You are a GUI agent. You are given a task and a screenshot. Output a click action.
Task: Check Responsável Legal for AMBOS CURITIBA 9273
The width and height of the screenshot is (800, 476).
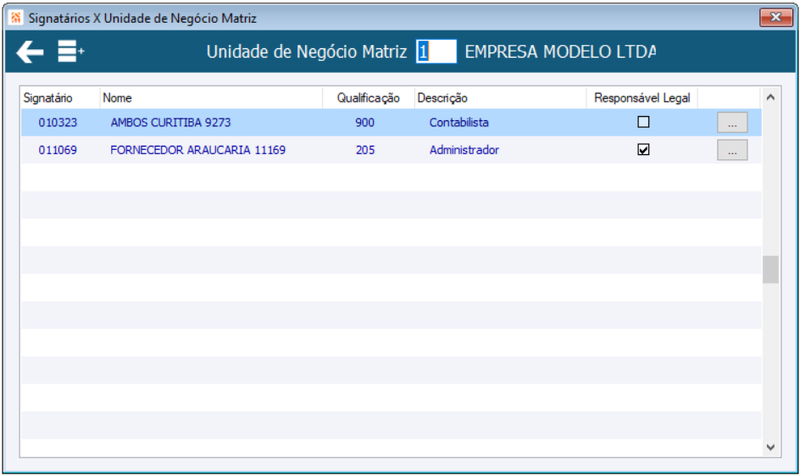(x=643, y=122)
